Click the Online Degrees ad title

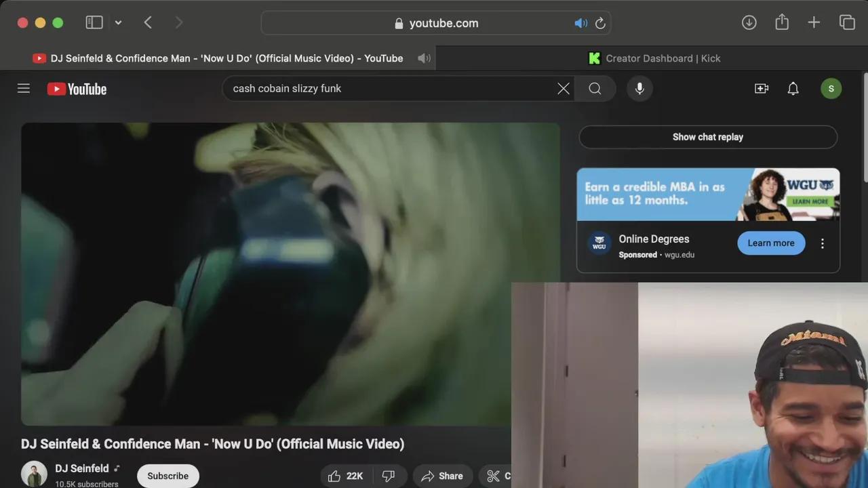pyautogui.click(x=654, y=239)
